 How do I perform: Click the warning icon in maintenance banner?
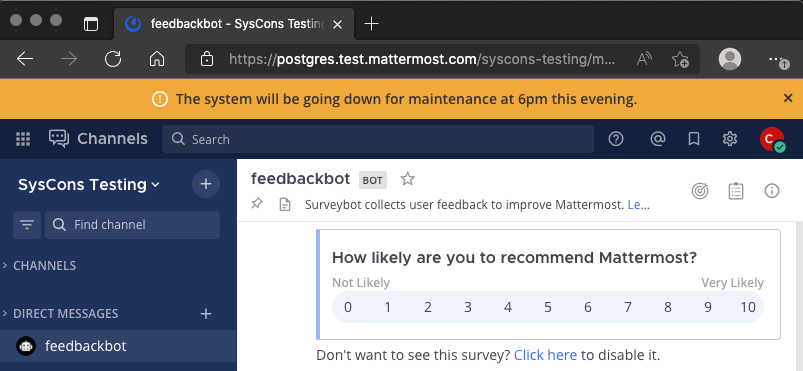(160, 99)
